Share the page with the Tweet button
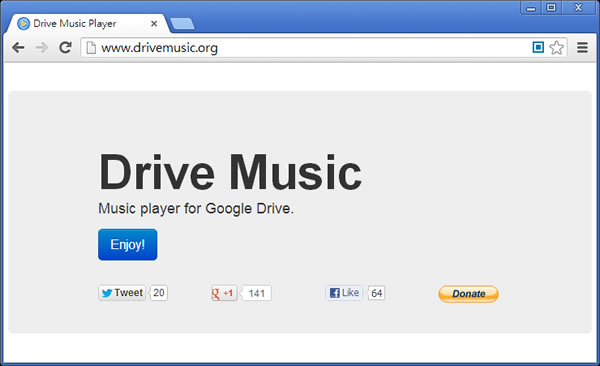Viewport: 600px width, 366px height. (x=122, y=293)
